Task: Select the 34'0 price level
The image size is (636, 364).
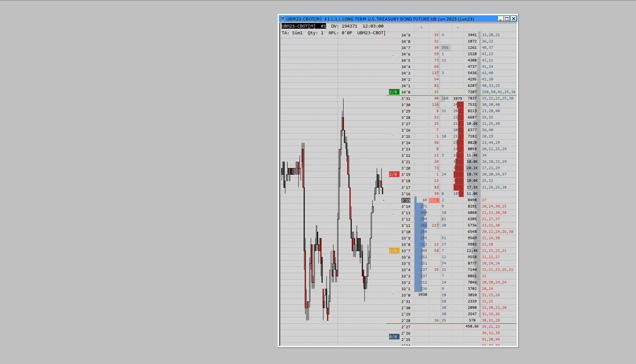Action: [406, 92]
